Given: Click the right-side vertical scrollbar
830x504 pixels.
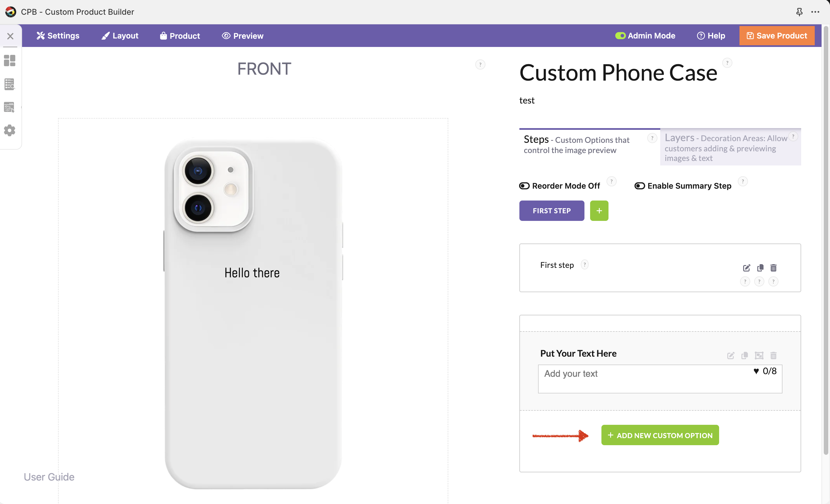Looking at the screenshot, I should point(826,236).
